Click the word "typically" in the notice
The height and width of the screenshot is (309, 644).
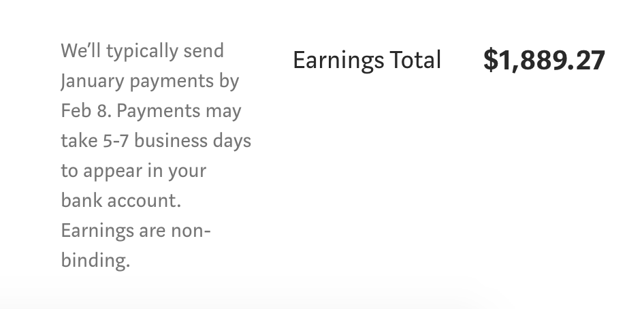(x=142, y=52)
